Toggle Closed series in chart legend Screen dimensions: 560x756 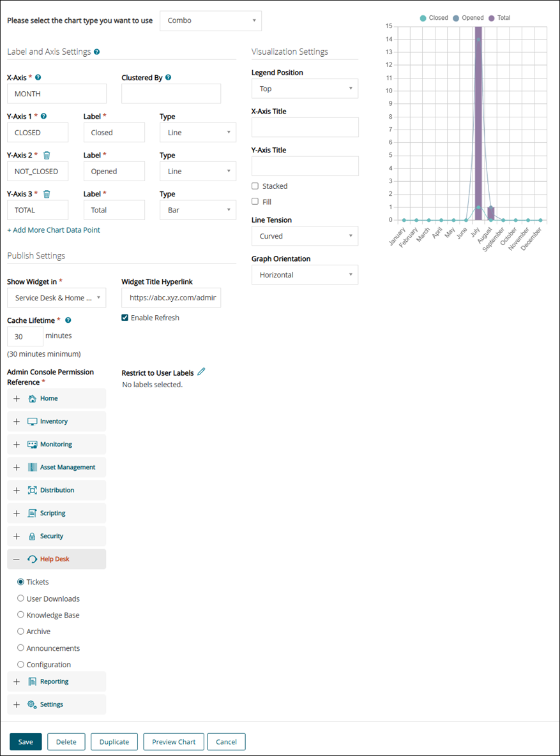434,18
